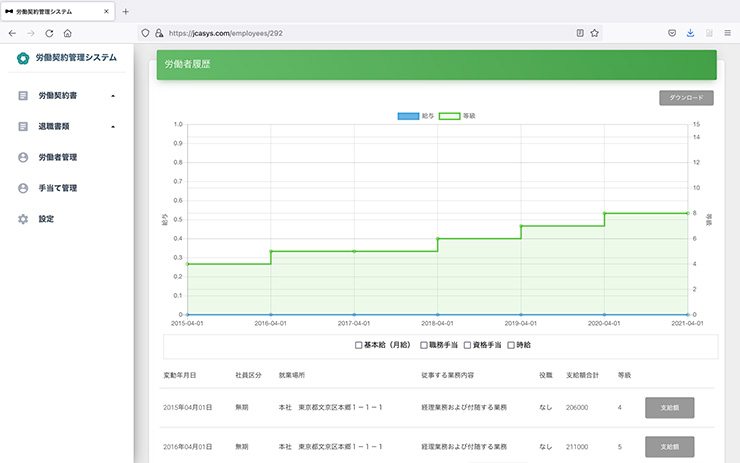Click the 2020-04-01 green chart data point
This screenshot has width=740, height=463.
(x=605, y=213)
